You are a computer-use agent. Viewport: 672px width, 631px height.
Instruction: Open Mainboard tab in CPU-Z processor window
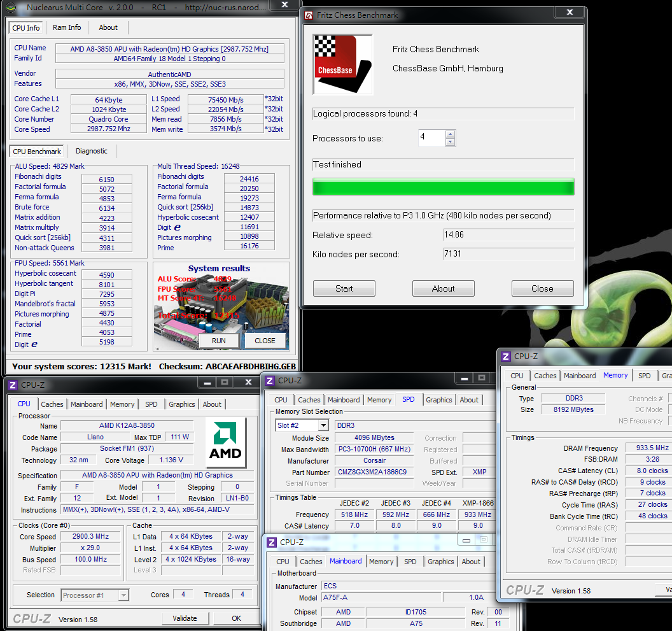coord(87,404)
